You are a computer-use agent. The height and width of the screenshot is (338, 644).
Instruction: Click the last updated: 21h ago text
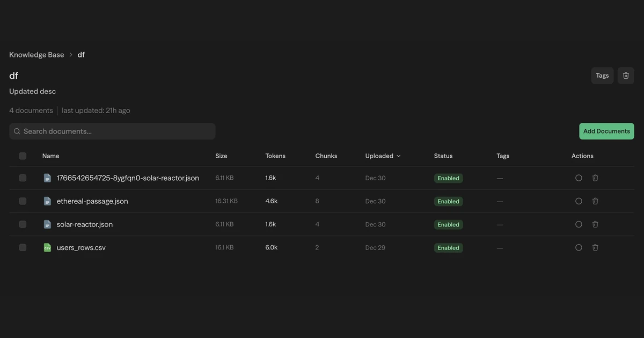[96, 111]
